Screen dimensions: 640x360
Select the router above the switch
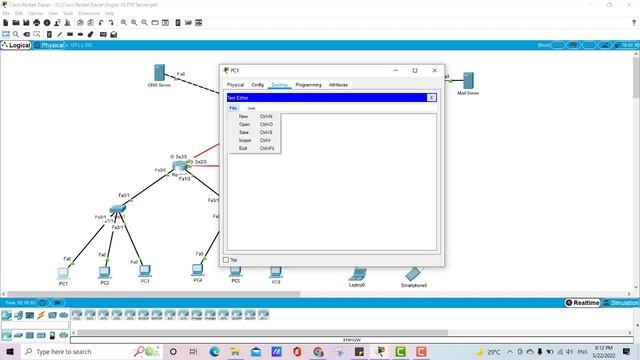tap(180, 166)
